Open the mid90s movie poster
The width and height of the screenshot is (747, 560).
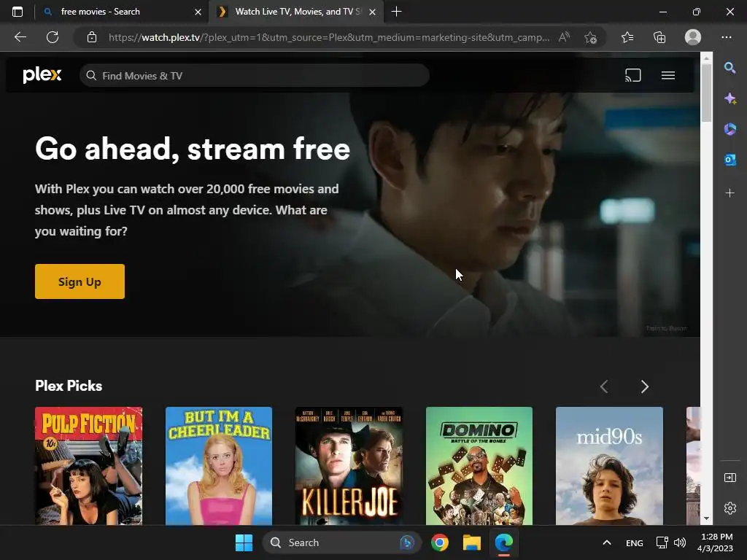click(609, 466)
